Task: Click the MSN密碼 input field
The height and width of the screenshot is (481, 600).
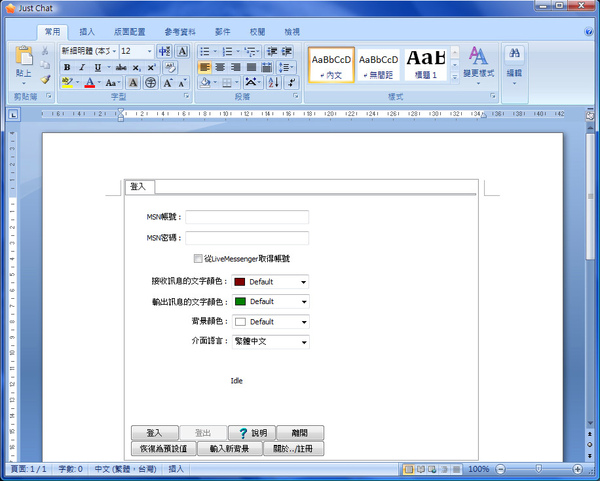Action: (247, 238)
